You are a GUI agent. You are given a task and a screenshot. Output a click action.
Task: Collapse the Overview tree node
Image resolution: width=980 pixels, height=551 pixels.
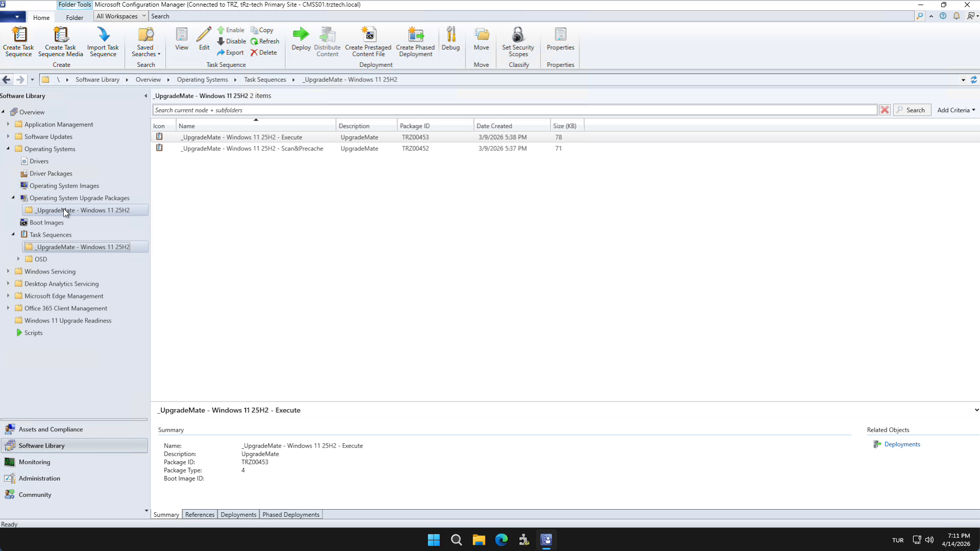point(3,112)
